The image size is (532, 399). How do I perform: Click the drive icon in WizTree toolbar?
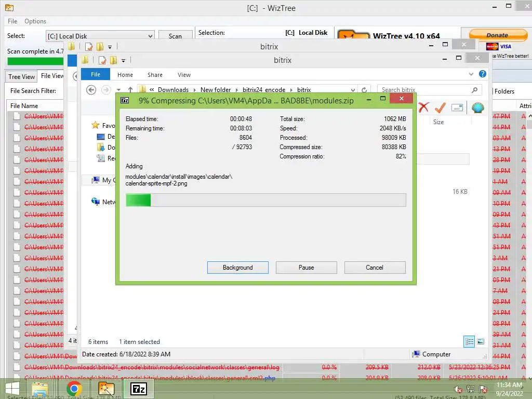pos(457,108)
